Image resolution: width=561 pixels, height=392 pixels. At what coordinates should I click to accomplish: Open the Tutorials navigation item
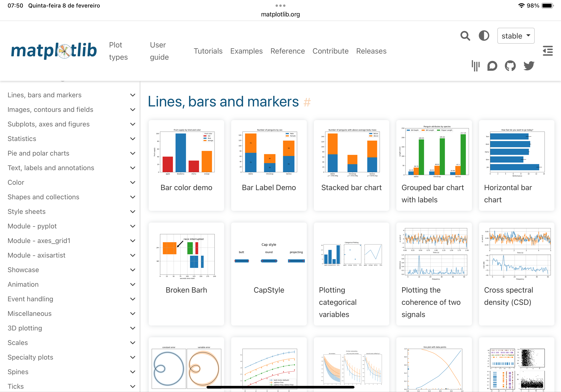point(208,51)
